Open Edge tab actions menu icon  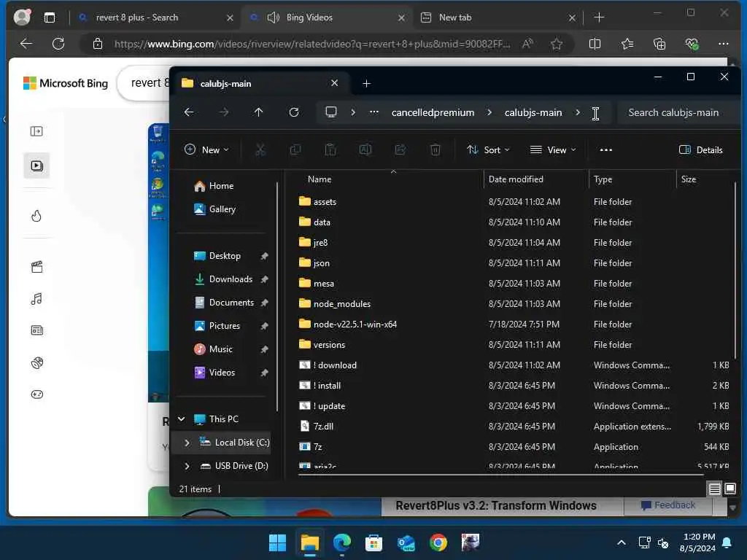(x=50, y=17)
